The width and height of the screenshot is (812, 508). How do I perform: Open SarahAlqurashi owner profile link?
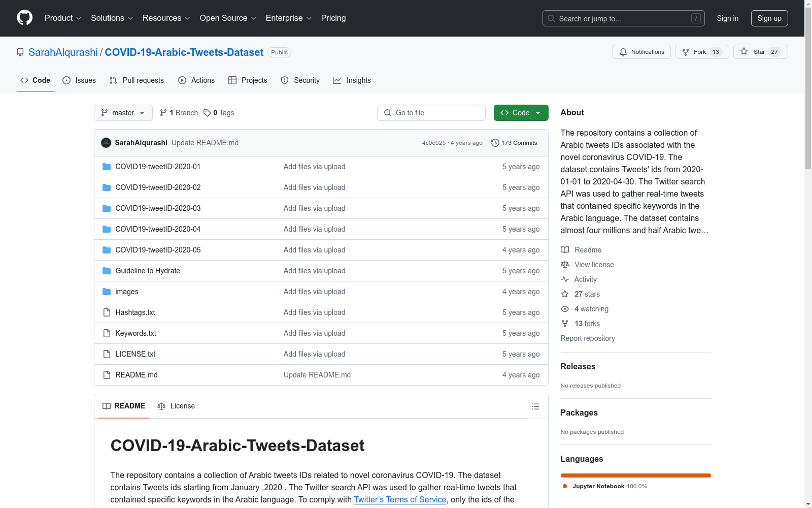point(63,52)
